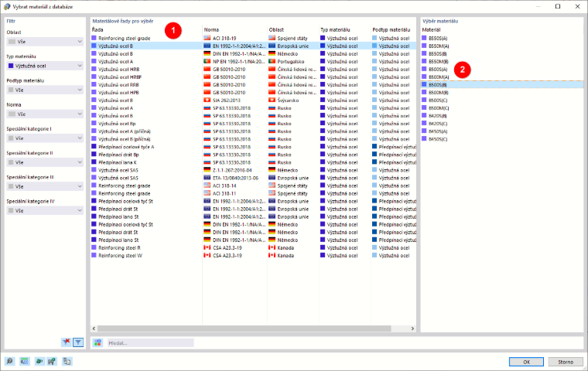Viewport: 588px width, 371px height.
Task: Click the colorful favorites icon beside search field
Action: pos(97,342)
